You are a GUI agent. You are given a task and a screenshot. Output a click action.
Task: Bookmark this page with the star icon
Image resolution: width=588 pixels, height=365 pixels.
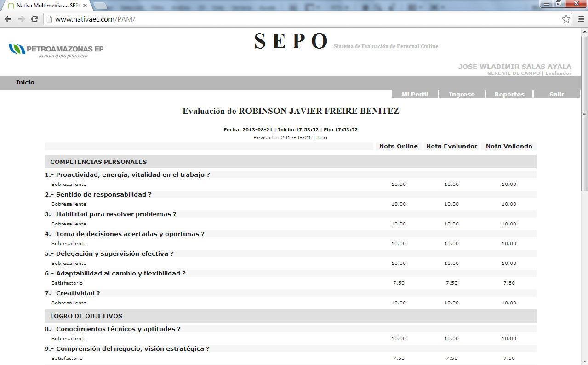(566, 19)
